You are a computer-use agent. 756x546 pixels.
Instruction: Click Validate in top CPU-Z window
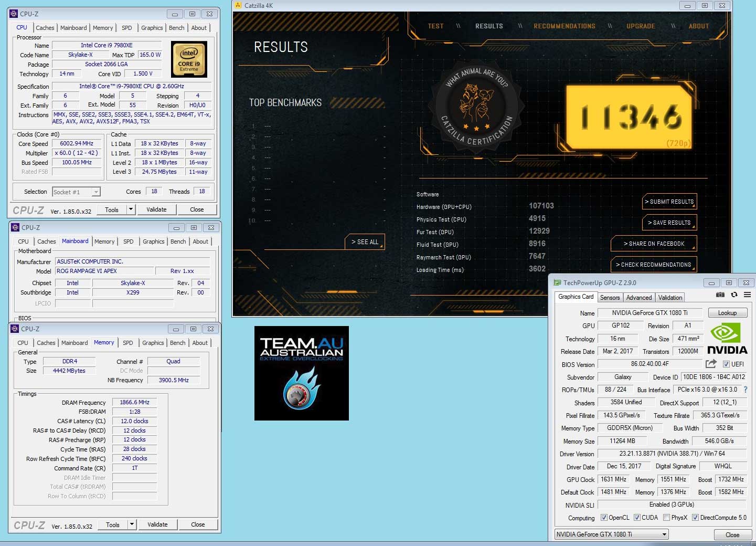click(x=156, y=209)
